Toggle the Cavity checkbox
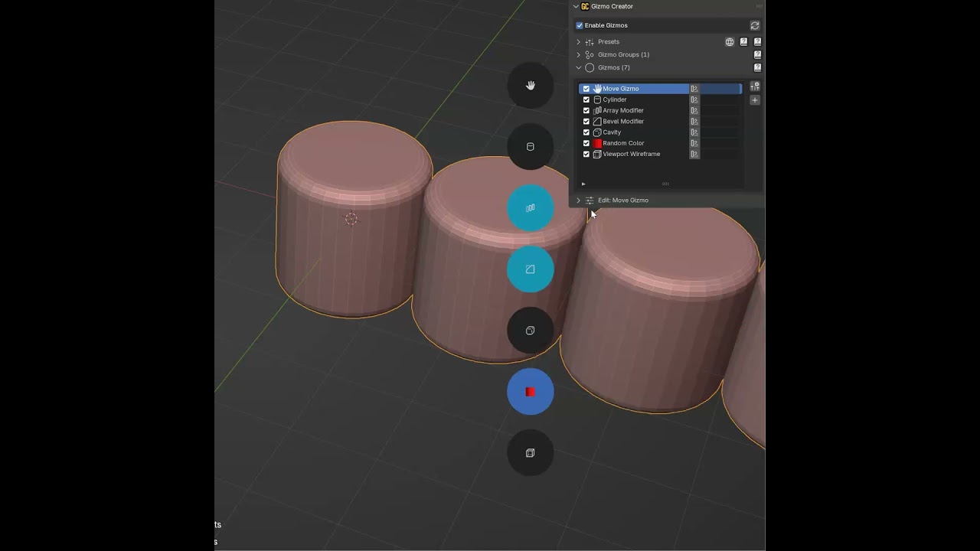This screenshot has height=551, width=980. (x=586, y=132)
